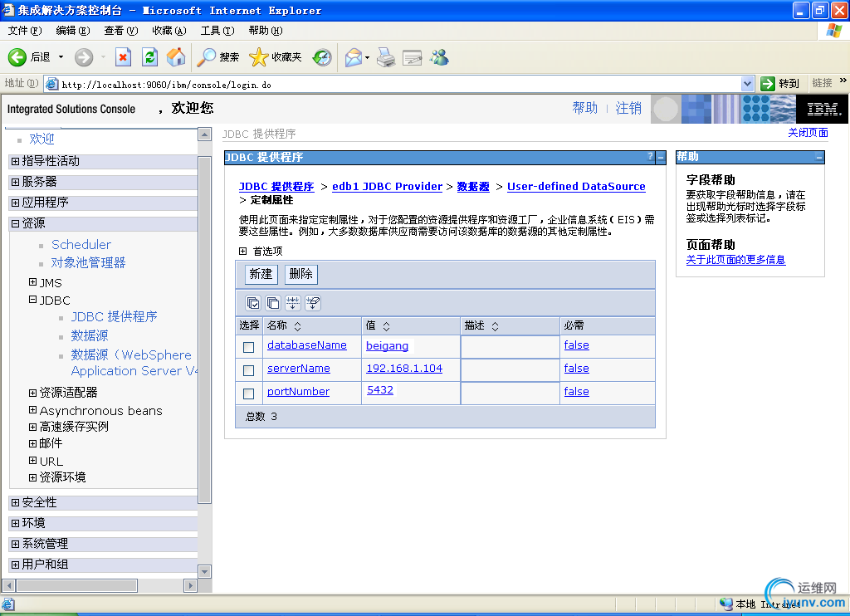850x616 pixels.
Task: Go back with the 后退 arrow icon
Action: click(17, 57)
